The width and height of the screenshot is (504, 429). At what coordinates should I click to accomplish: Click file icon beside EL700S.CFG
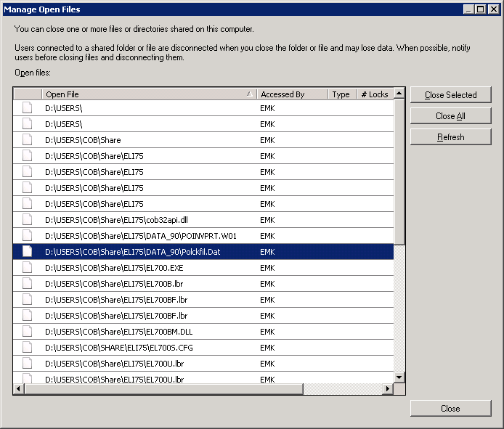(28, 347)
